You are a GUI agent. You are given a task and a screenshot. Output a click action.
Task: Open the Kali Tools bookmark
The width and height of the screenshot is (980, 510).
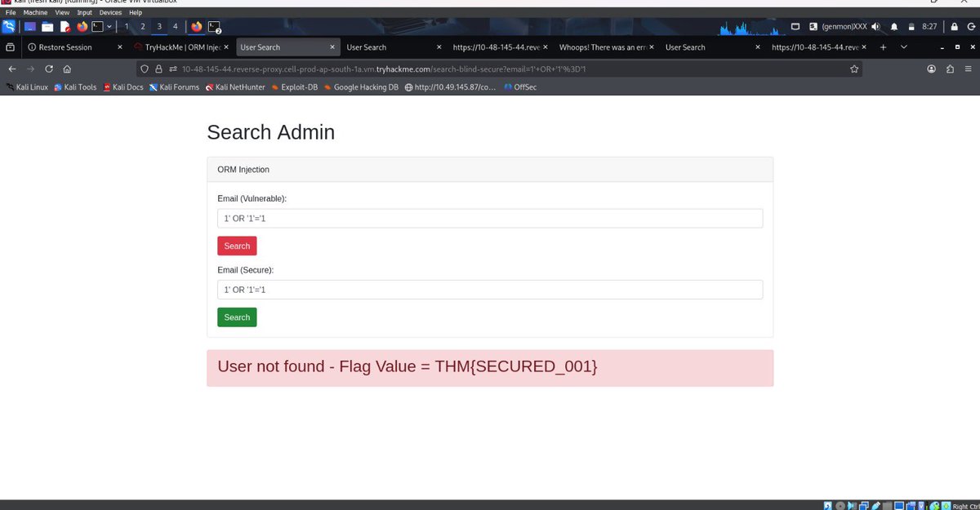[x=75, y=87]
